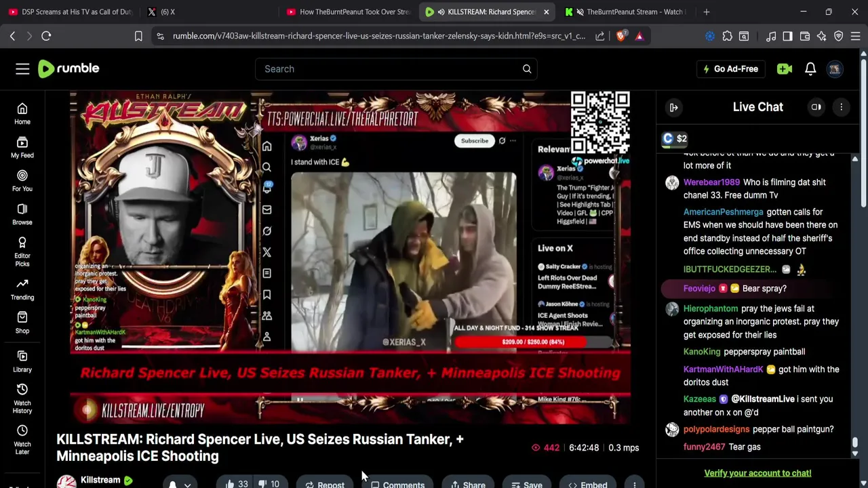Viewport: 868px width, 488px height.
Task: Toggle channel notification bell
Action: coord(172,484)
